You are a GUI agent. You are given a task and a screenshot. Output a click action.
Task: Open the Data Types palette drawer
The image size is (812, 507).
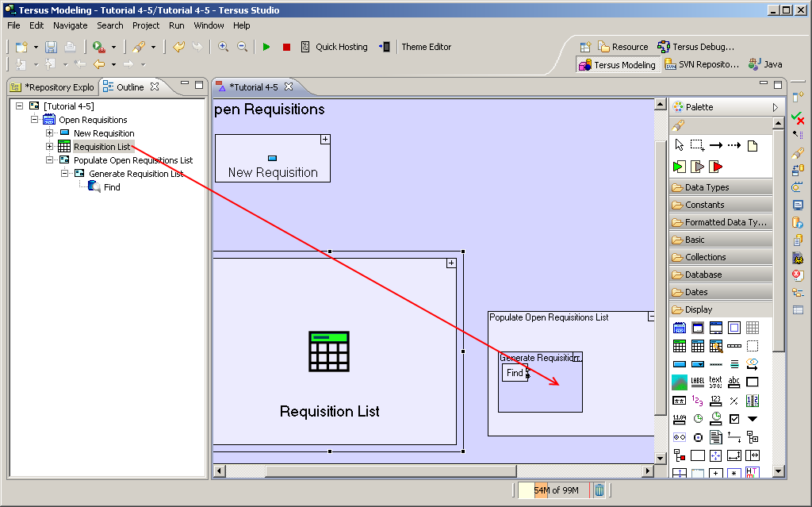tap(720, 187)
